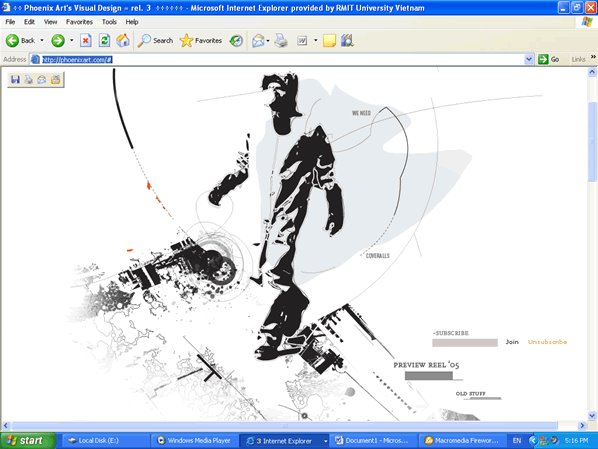Click the gray preview reel progress bar

coord(429,376)
